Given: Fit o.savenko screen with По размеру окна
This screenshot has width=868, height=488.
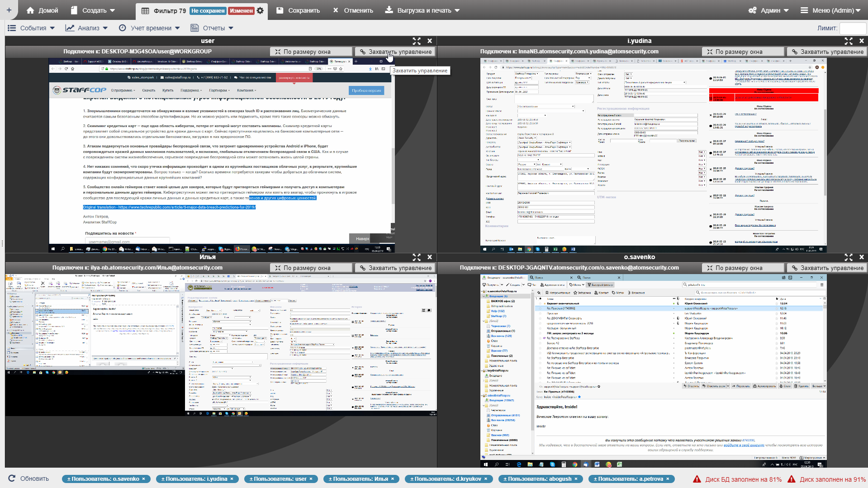Looking at the screenshot, I should pos(743,268).
